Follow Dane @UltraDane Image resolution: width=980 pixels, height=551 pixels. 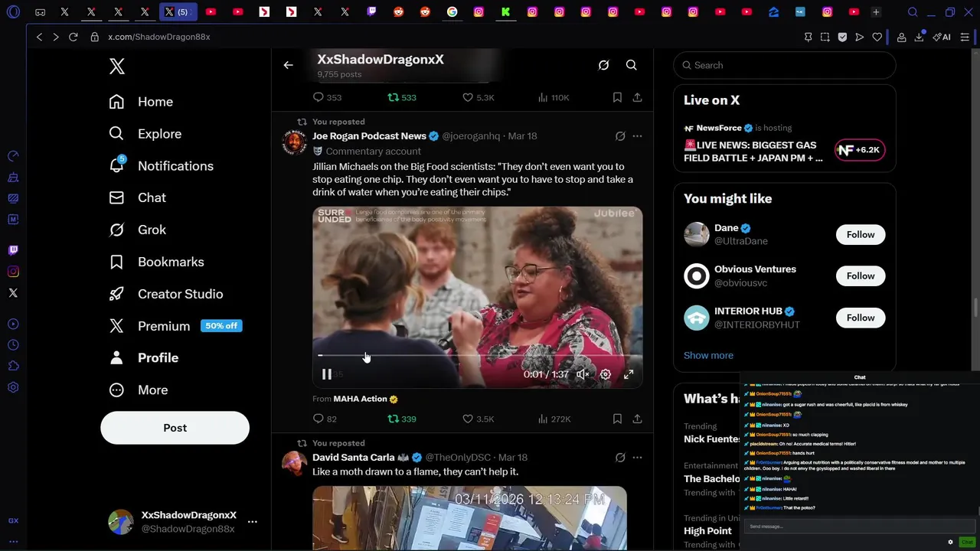point(861,235)
